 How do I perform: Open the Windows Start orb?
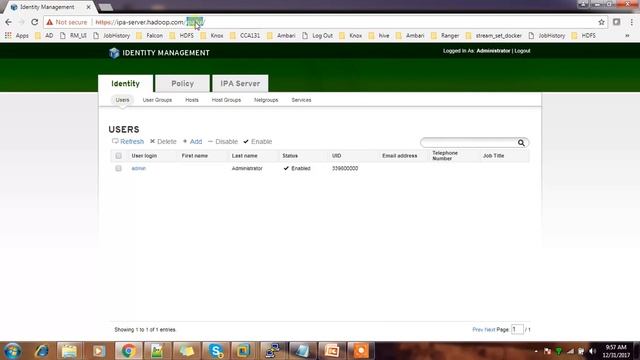(x=13, y=351)
